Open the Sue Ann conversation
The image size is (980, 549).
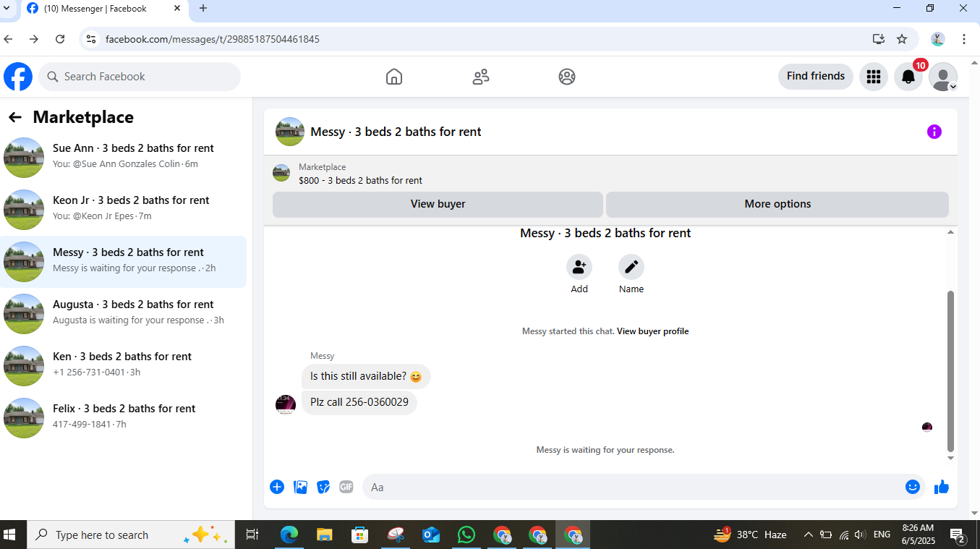(124, 158)
